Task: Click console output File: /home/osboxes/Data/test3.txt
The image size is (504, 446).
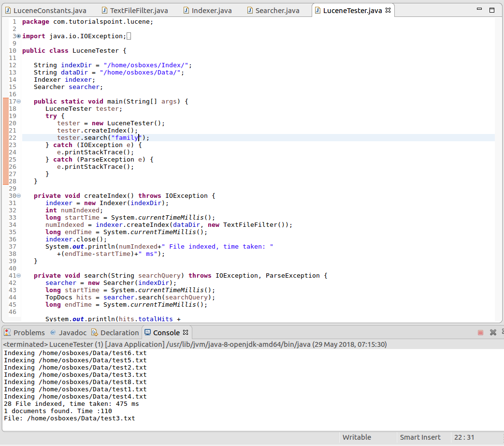Action: point(70,418)
